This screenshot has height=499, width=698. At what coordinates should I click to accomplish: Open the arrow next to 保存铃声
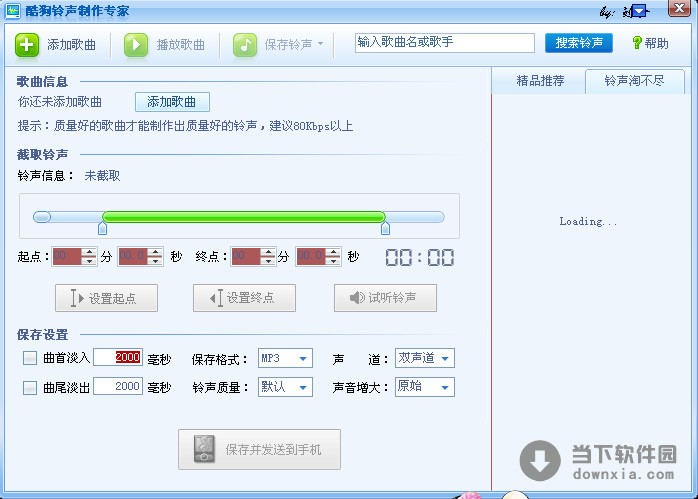[x=321, y=44]
